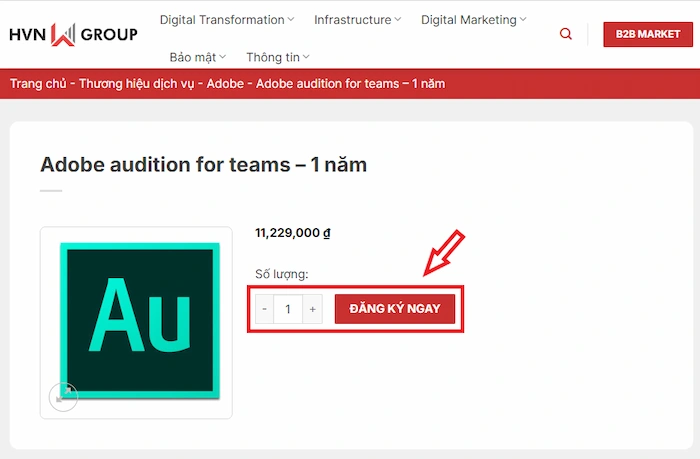Viewport: 700px width, 459px height.
Task: Click the ĐĂNG KÝ NGAY button
Action: 395,310
